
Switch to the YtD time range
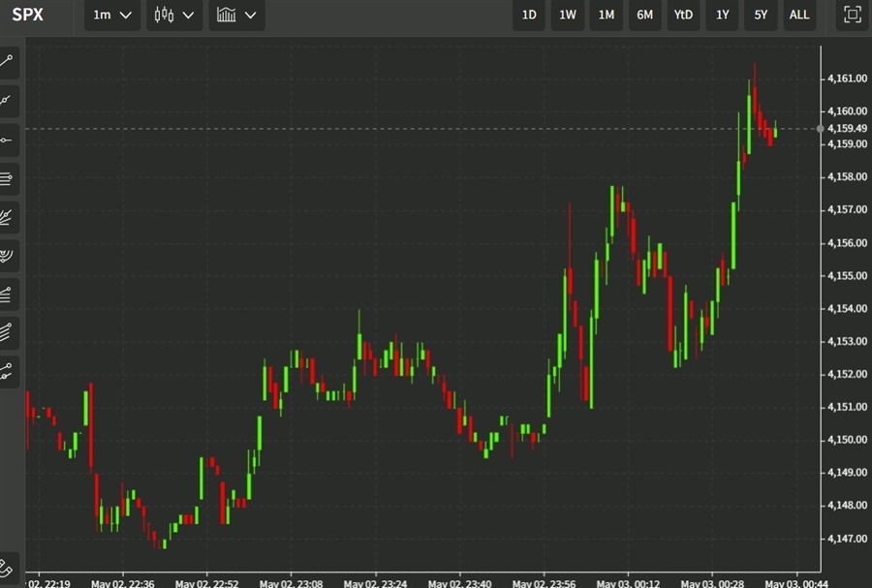tap(683, 15)
